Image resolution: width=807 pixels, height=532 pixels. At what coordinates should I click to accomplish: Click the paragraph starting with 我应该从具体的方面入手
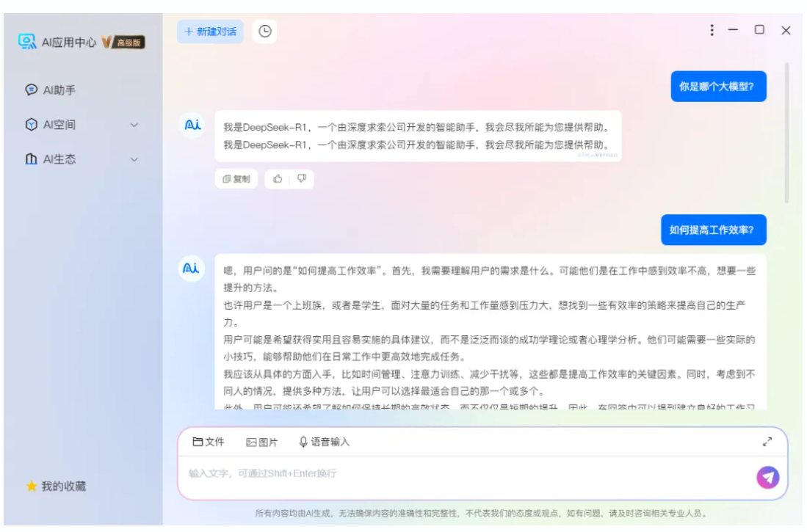489,382
